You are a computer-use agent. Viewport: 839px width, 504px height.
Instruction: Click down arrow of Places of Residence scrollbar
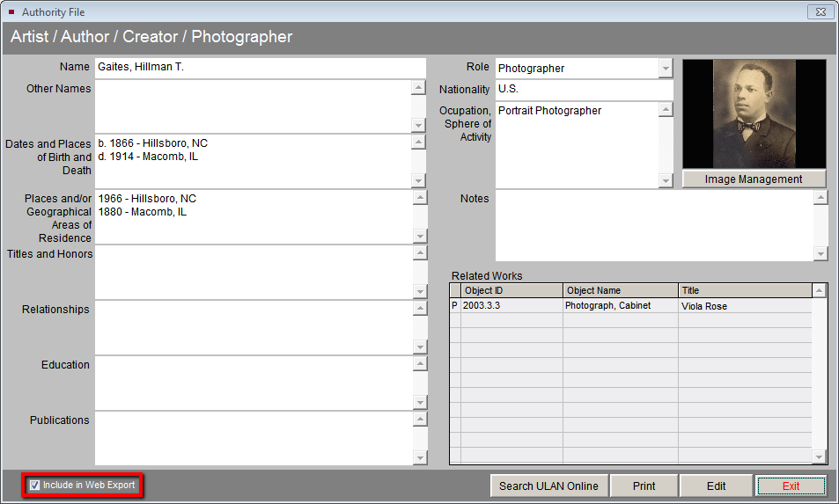pyautogui.click(x=420, y=237)
